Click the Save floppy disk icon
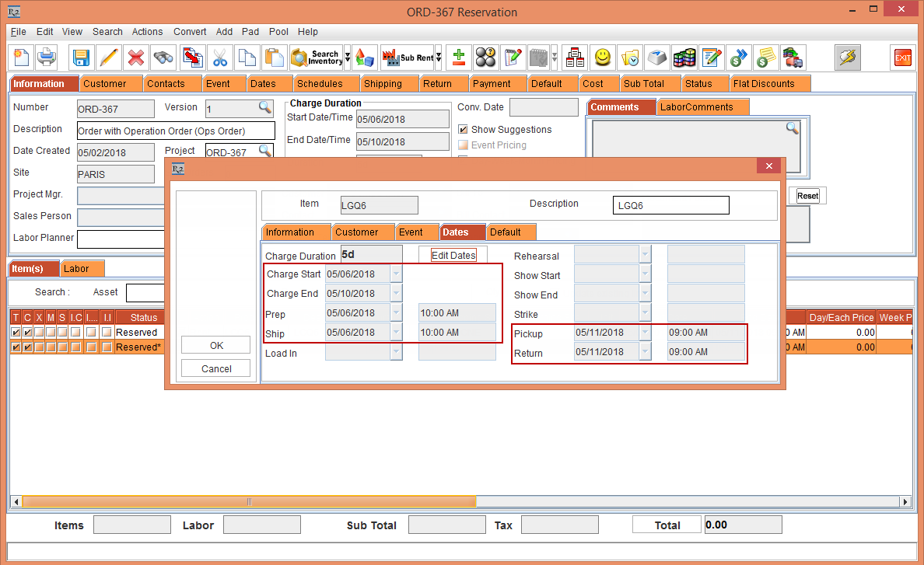Screen dimensions: 924x565 pyautogui.click(x=81, y=58)
